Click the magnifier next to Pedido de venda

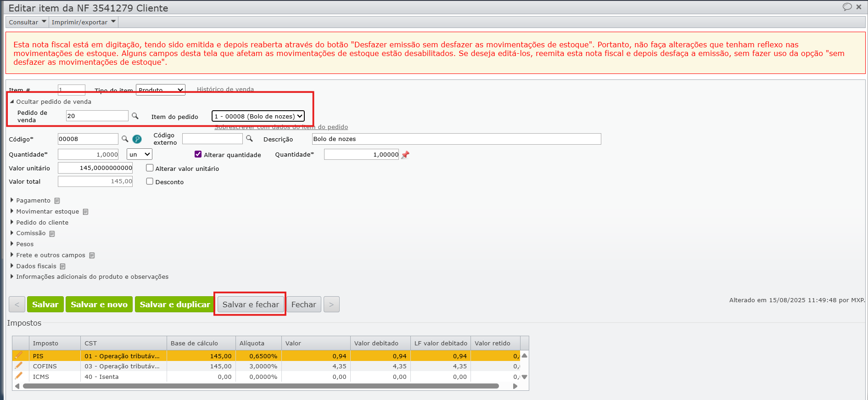(135, 116)
